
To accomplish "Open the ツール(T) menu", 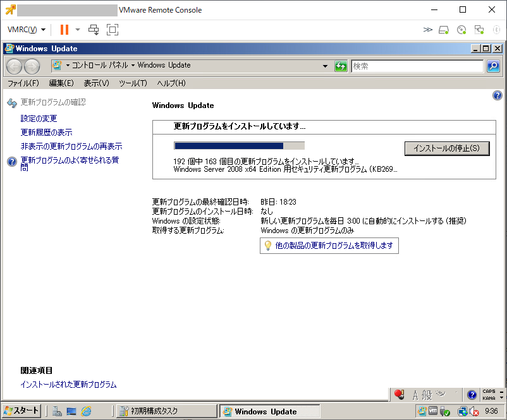I will tap(133, 83).
